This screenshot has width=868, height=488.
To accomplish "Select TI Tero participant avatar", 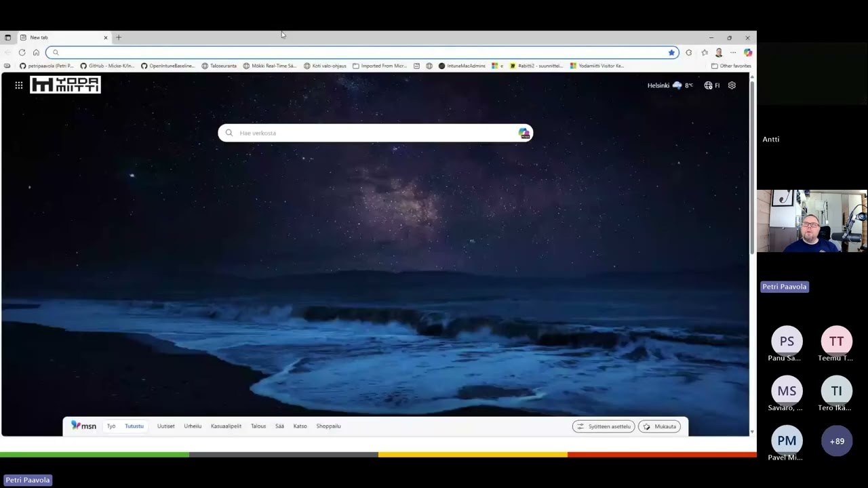I will 836,391.
